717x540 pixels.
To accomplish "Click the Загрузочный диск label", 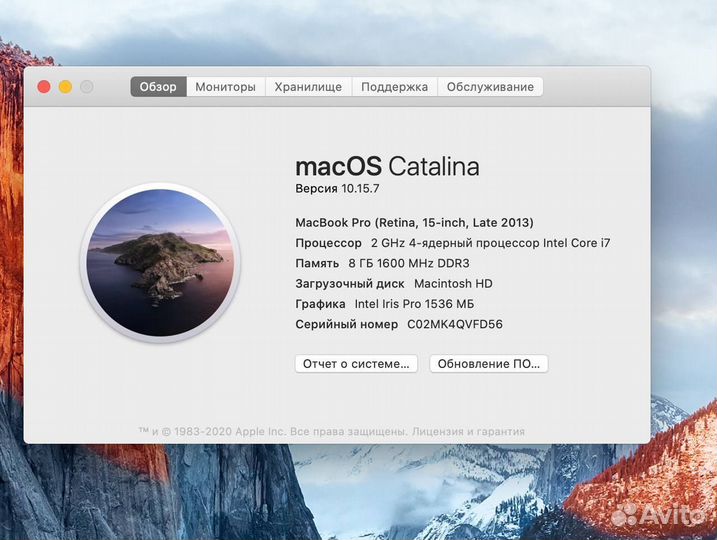I will tap(350, 284).
